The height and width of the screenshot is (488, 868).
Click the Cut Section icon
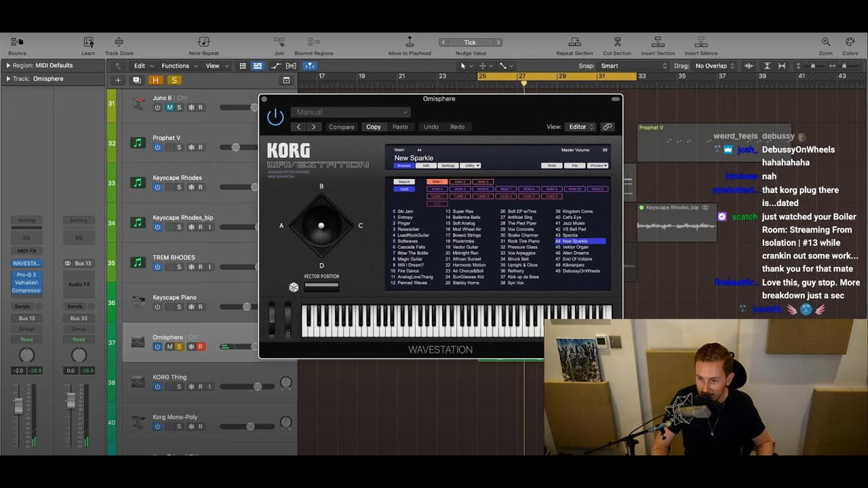(617, 42)
